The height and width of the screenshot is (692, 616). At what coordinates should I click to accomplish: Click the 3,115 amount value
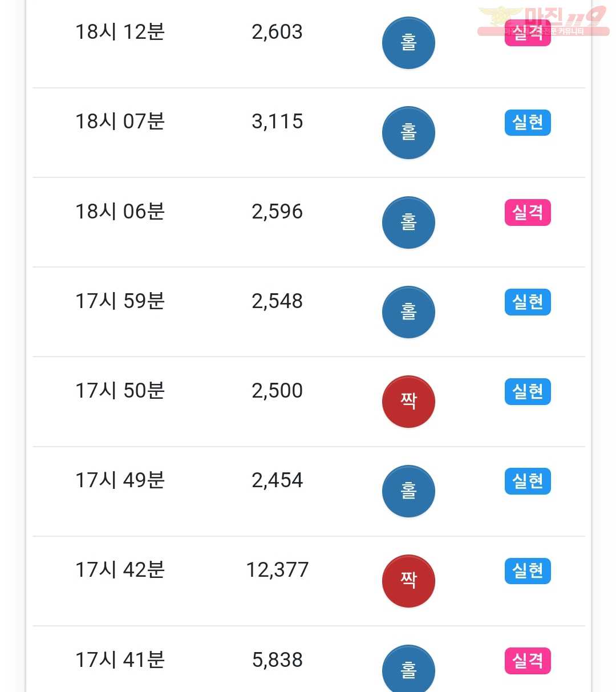tap(277, 122)
